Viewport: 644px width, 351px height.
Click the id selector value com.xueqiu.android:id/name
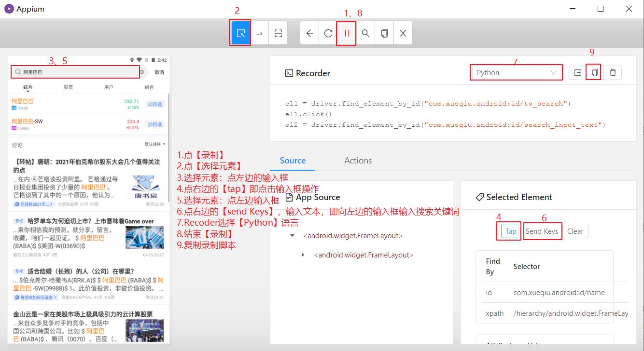pyautogui.click(x=559, y=292)
